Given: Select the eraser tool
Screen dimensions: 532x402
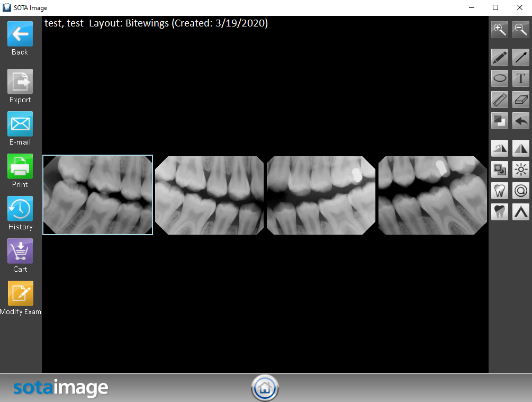Looking at the screenshot, I should click(x=521, y=100).
